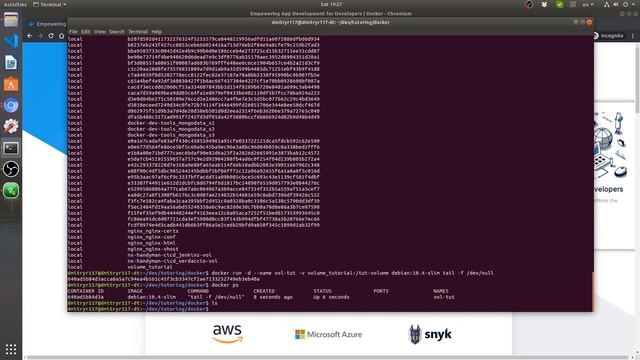Click the terminal scrollbar handle
640x360 pixels.
(592, 292)
